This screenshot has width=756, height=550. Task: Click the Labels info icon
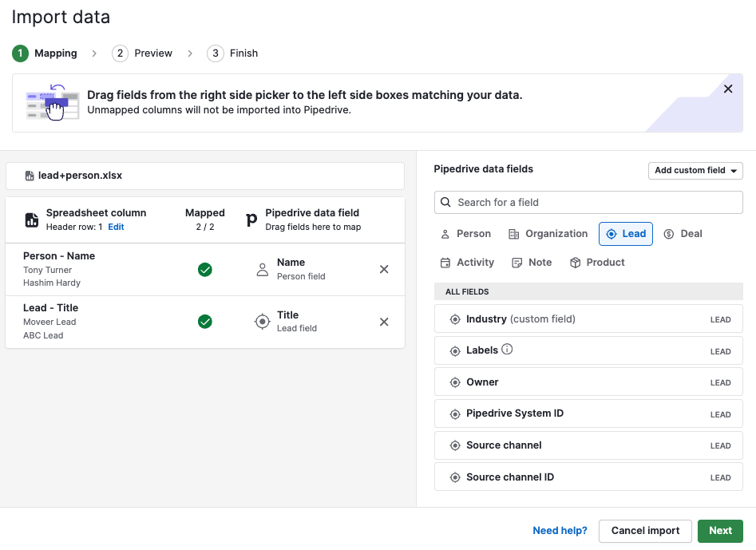507,349
